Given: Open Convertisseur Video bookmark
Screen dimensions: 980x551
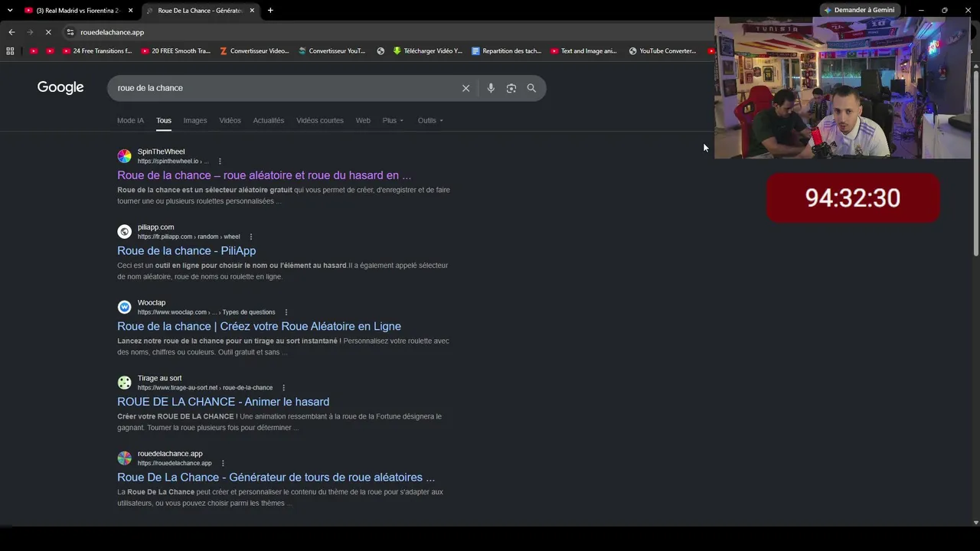Looking at the screenshot, I should [254, 51].
